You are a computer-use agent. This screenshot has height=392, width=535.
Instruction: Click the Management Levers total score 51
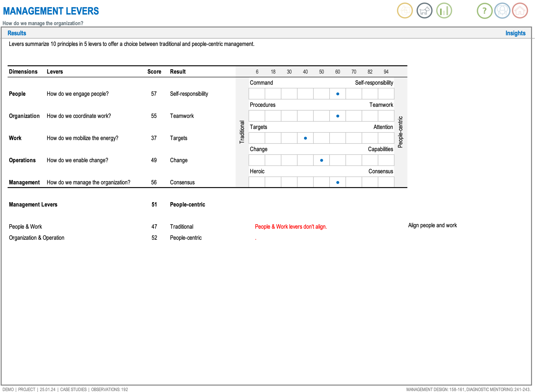154,205
